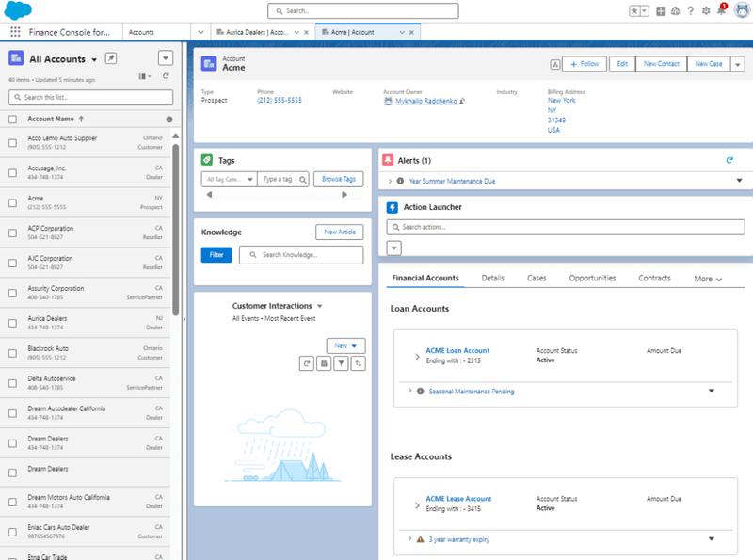Click Browse Tags button
The width and height of the screenshot is (753, 560).
coord(339,179)
